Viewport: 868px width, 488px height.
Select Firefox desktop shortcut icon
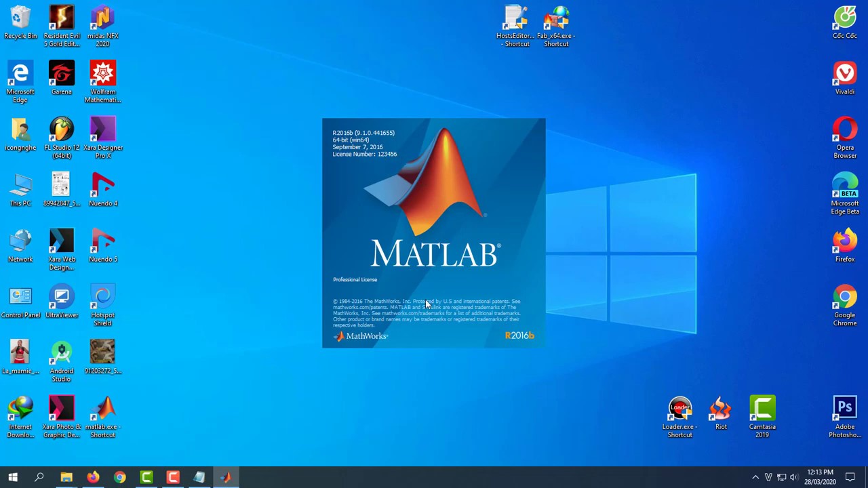(845, 246)
